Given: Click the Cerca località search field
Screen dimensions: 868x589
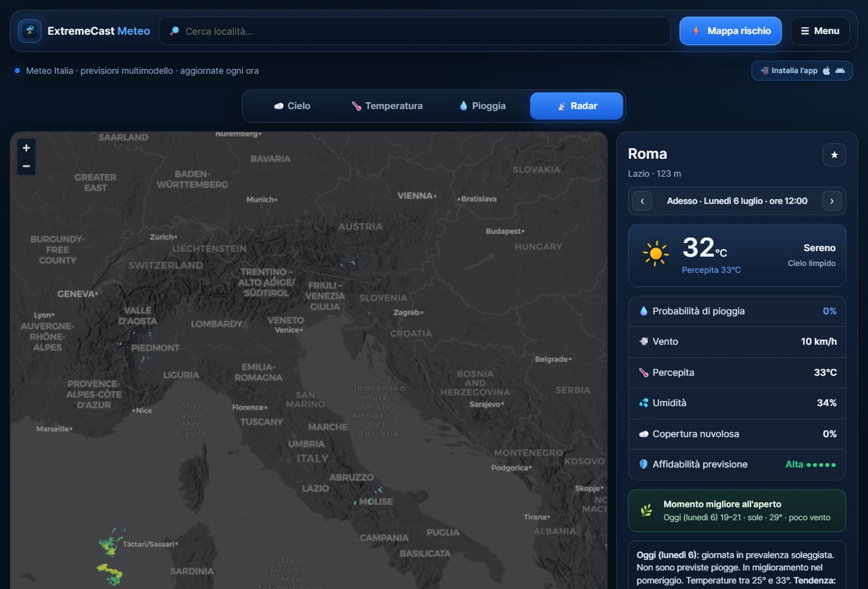Looking at the screenshot, I should coord(414,31).
